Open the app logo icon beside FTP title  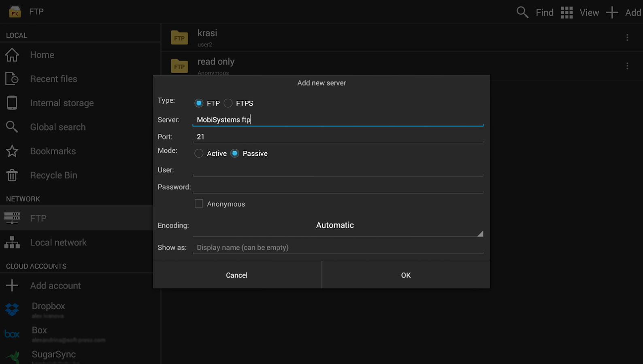(15, 12)
